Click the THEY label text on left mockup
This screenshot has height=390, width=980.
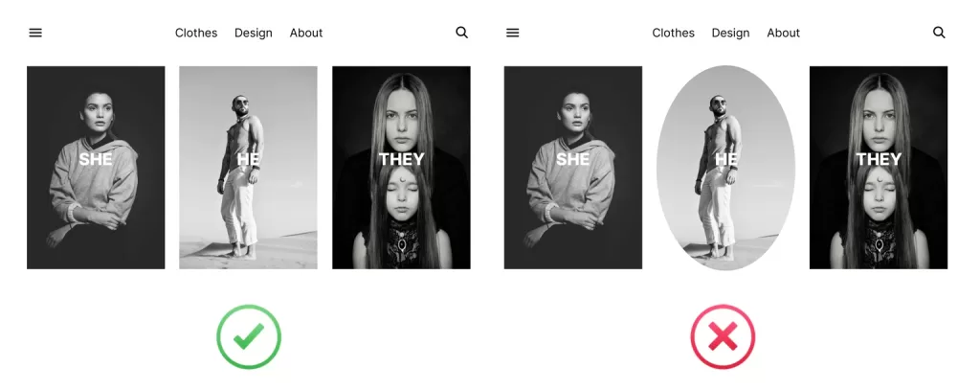coord(401,160)
